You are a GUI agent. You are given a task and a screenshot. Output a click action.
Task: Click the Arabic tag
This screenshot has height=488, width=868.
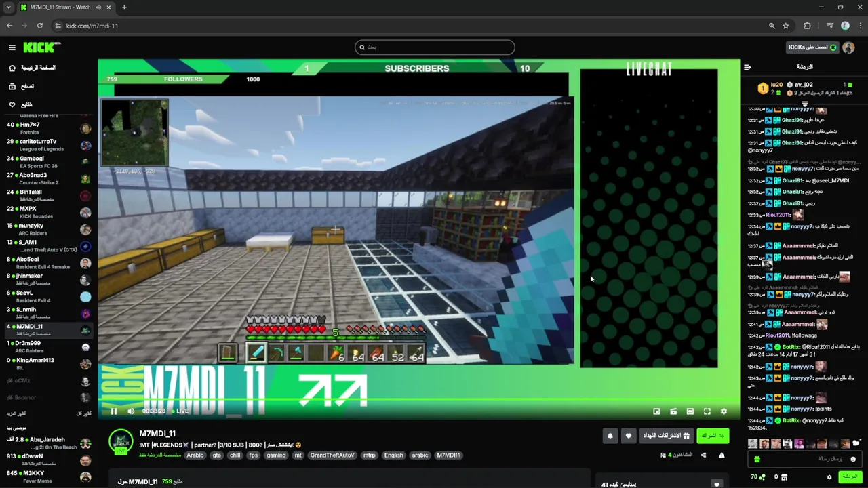point(195,455)
